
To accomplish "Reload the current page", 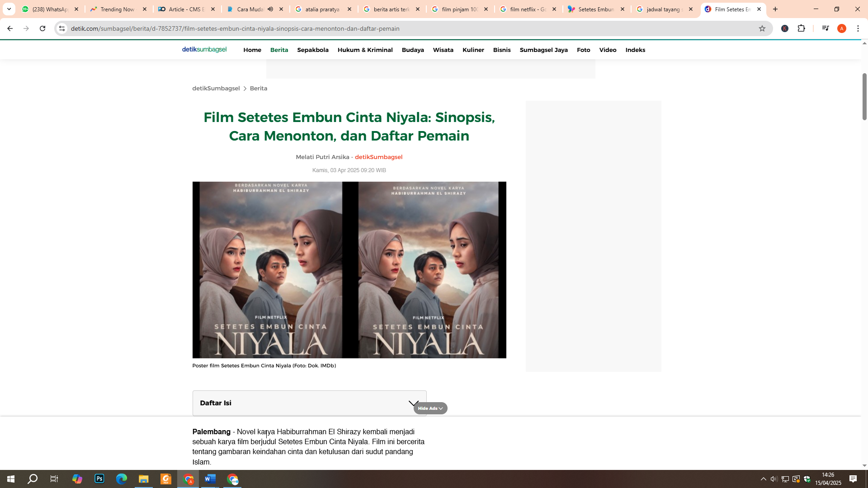I will coord(42,28).
